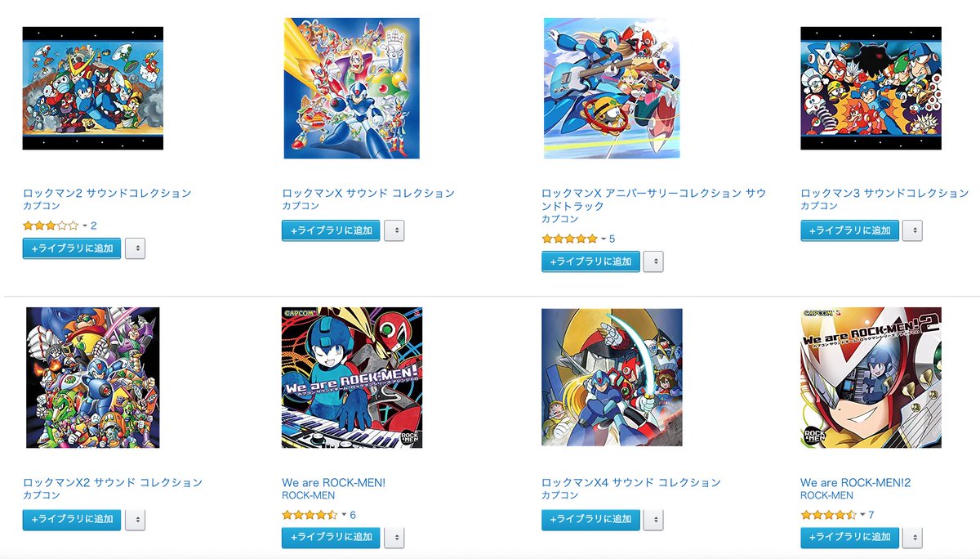Screen dimensions: 980x559
Task: View the 7 reviews of We are ROCK-MEN!2
Action: (x=871, y=515)
